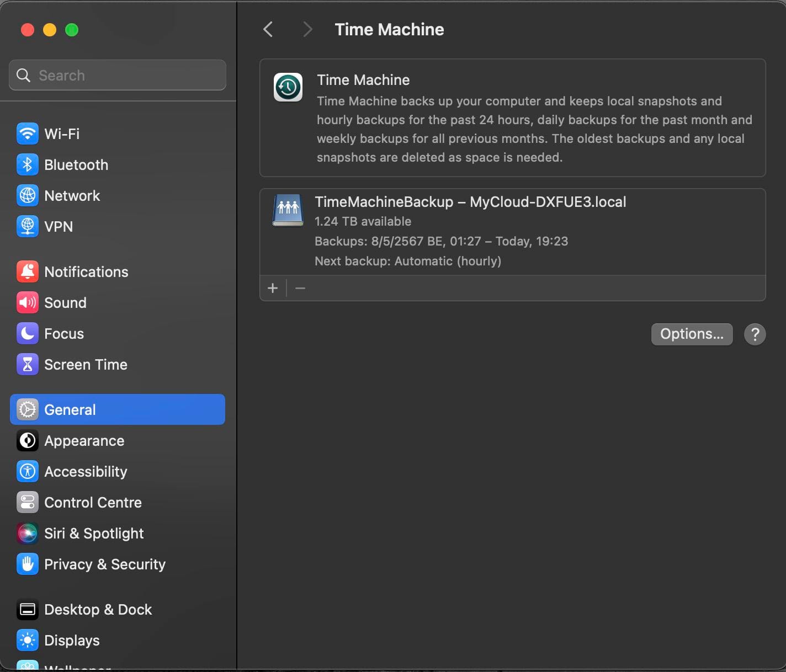Open Bluetooth settings pane

(x=118, y=164)
